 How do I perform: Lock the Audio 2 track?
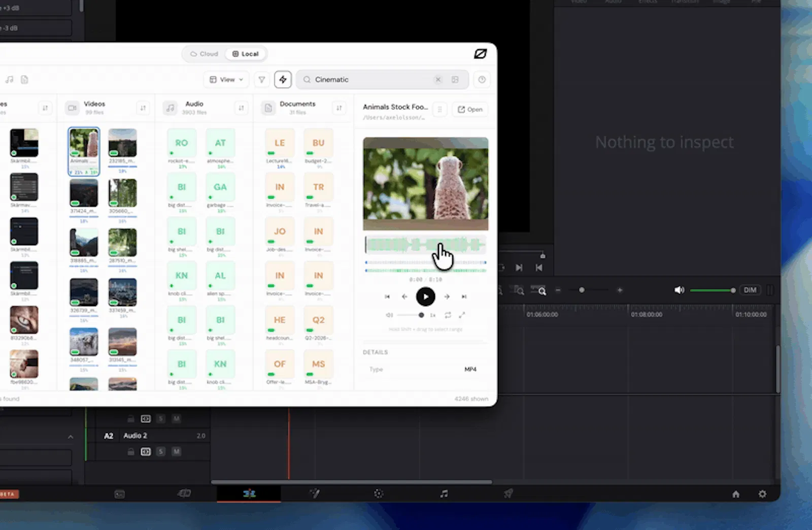[131, 451]
